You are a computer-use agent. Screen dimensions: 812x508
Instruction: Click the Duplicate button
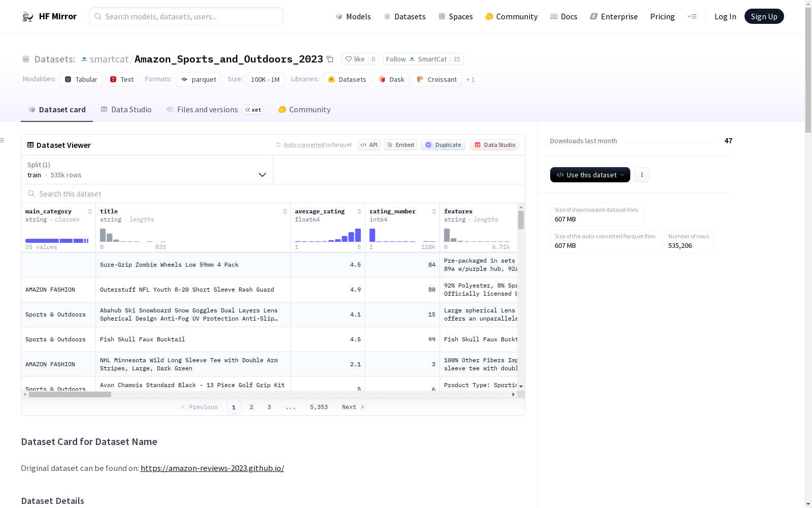pyautogui.click(x=443, y=145)
